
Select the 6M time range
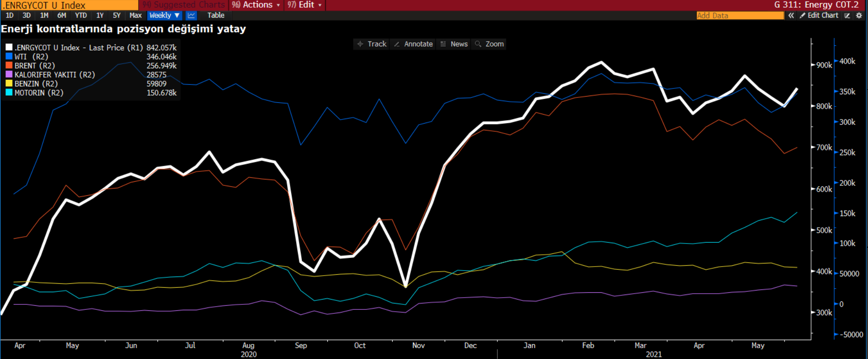[62, 15]
